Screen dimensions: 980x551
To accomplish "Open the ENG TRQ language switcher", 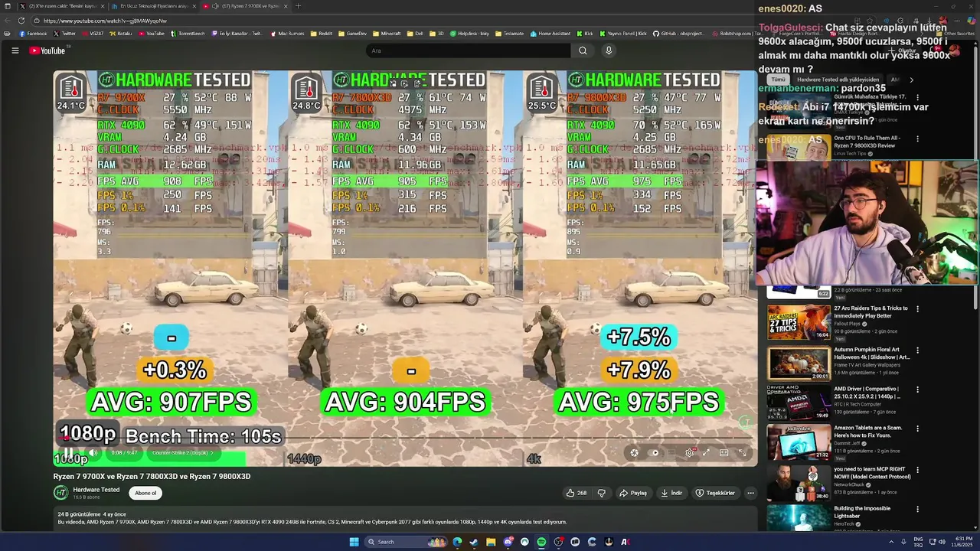I will click(918, 542).
